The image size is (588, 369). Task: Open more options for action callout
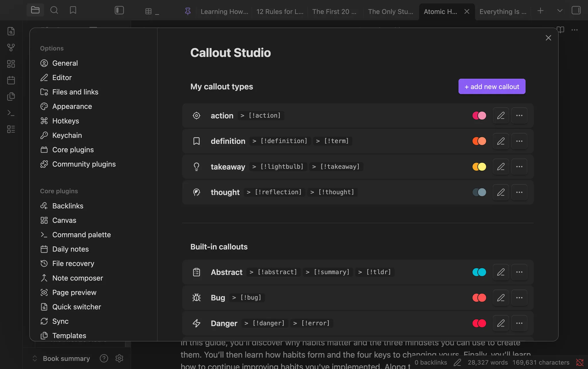click(x=519, y=115)
